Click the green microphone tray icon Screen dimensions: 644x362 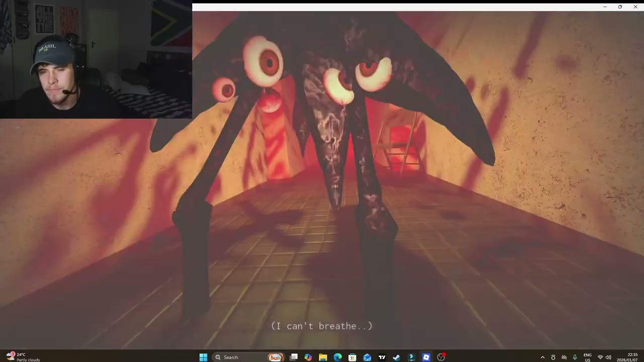(x=575, y=357)
